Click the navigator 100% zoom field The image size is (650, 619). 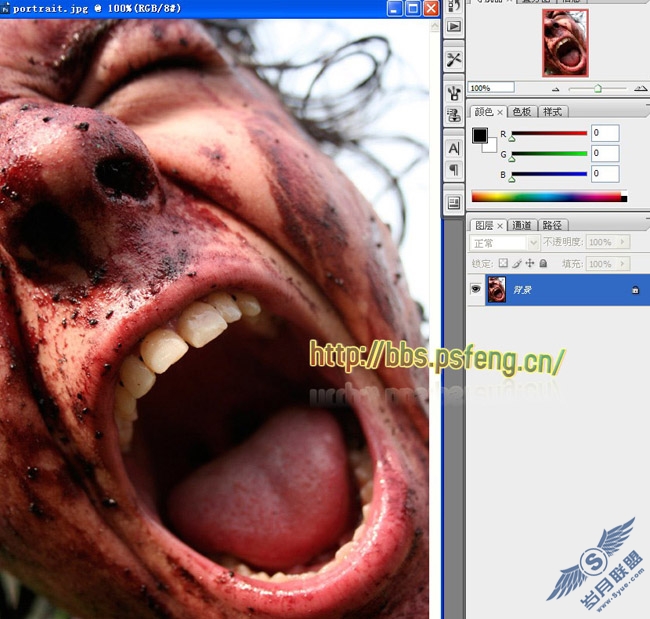pyautogui.click(x=491, y=88)
